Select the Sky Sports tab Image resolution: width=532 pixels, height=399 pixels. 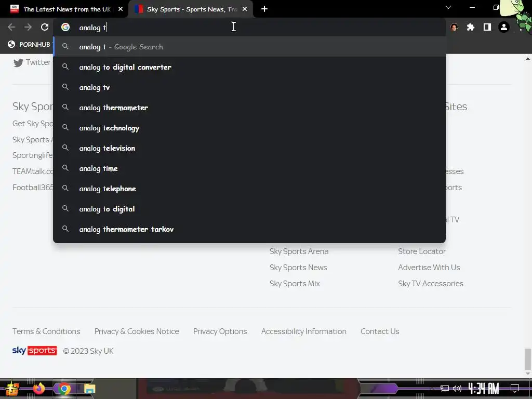click(x=191, y=9)
